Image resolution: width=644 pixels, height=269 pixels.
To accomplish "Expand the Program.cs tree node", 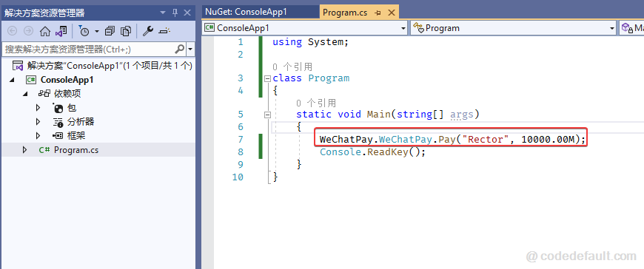I will [x=24, y=150].
